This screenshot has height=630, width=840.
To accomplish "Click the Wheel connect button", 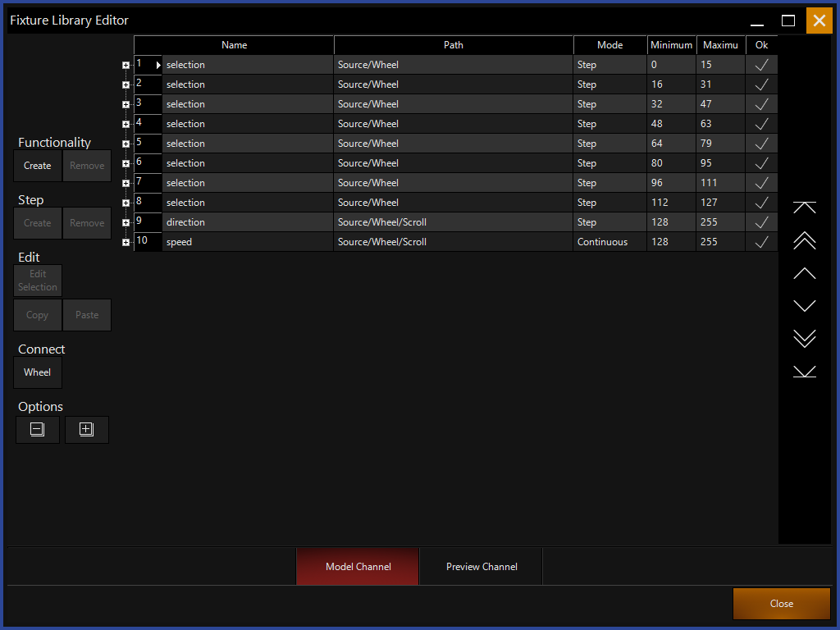I will pyautogui.click(x=38, y=372).
